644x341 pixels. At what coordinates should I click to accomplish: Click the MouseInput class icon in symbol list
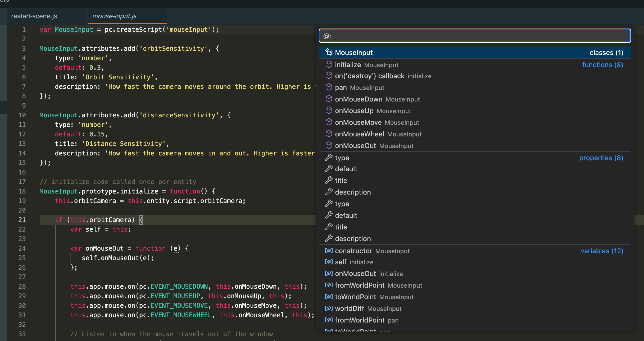pyautogui.click(x=329, y=52)
